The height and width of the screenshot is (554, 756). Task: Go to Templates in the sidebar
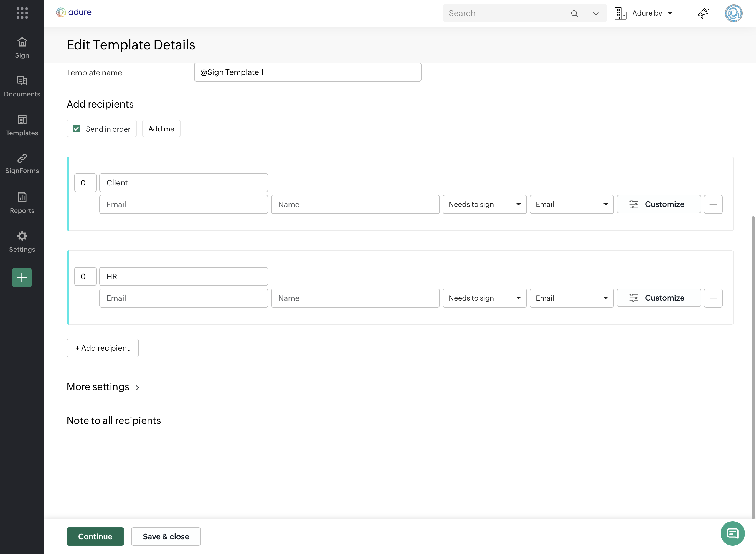click(22, 125)
